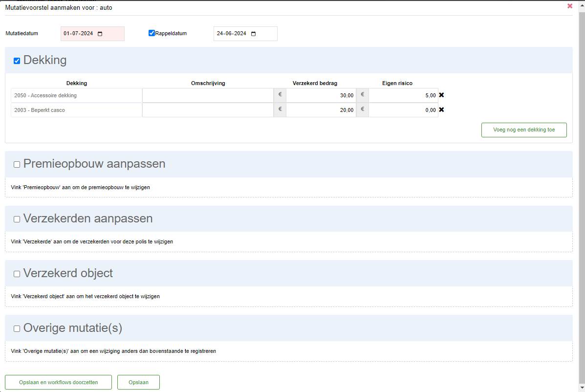585x392 pixels.
Task: Tick the Verzekerd object checkbox
Action: pos(17,274)
